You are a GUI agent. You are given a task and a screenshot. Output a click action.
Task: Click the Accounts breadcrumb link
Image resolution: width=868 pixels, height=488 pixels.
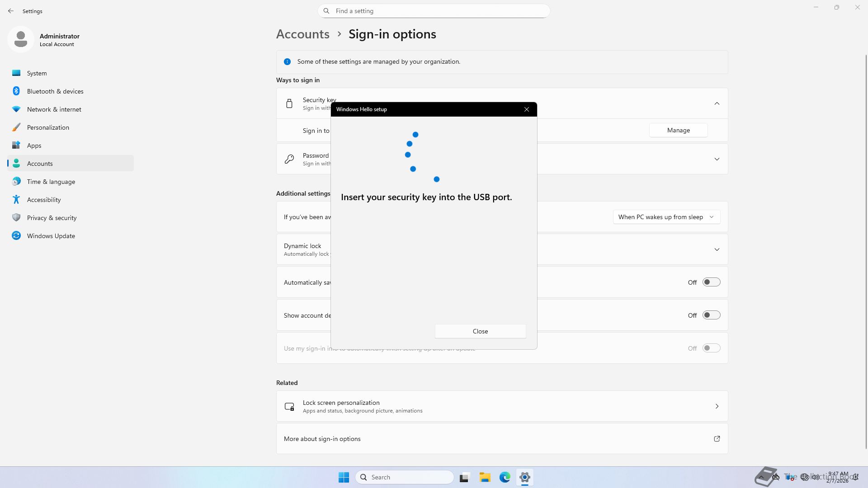point(302,34)
